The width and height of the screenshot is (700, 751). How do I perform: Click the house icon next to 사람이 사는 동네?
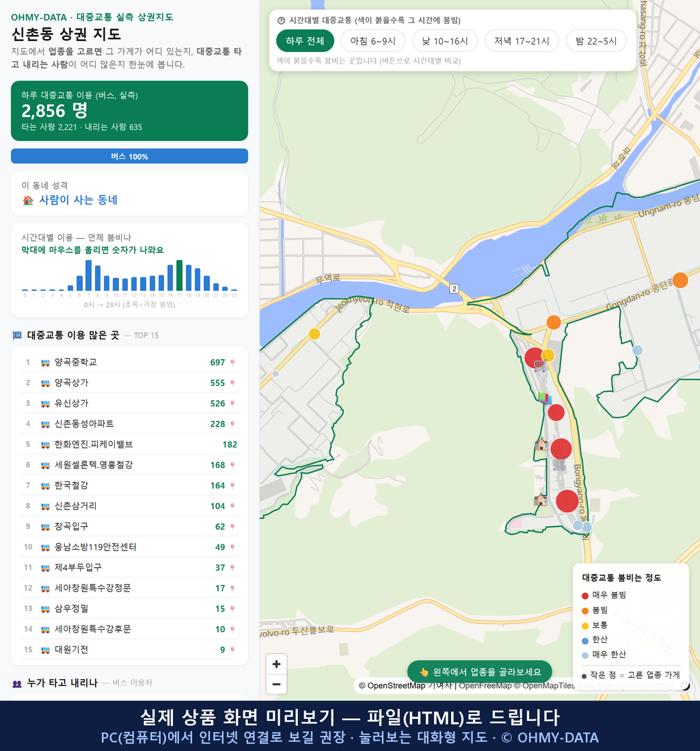[28, 200]
